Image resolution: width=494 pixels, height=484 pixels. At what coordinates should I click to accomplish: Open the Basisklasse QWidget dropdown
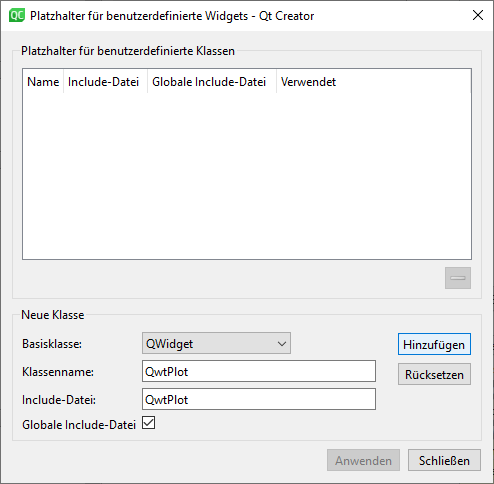(x=216, y=343)
